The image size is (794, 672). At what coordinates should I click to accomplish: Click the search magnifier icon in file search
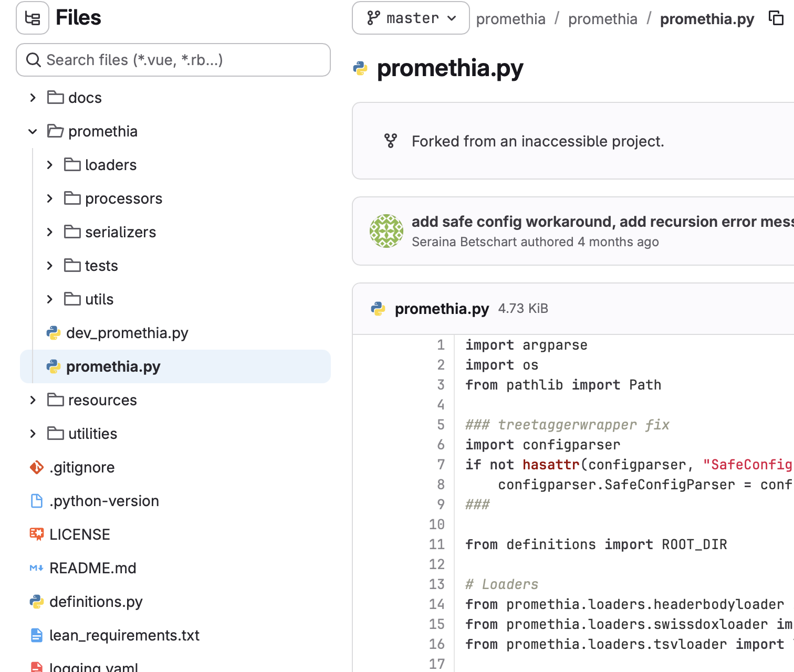pos(34,60)
